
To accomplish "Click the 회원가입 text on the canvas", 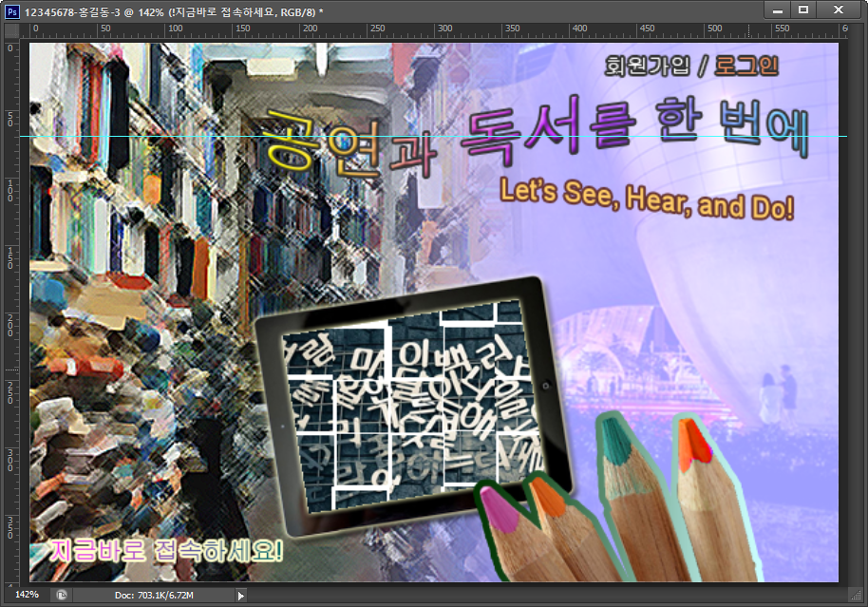I will point(647,66).
